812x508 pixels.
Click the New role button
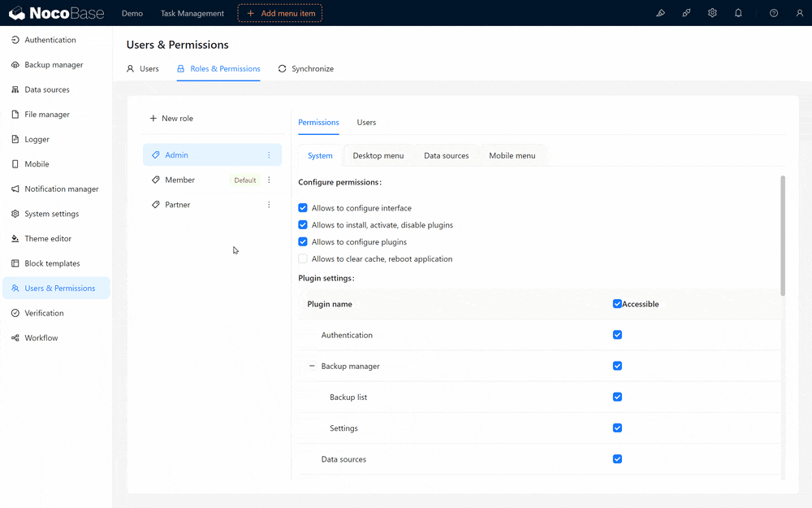tap(171, 118)
